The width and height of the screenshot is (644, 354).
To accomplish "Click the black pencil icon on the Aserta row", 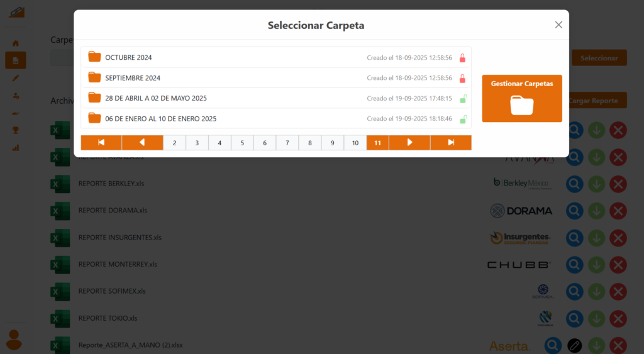I will [x=575, y=345].
